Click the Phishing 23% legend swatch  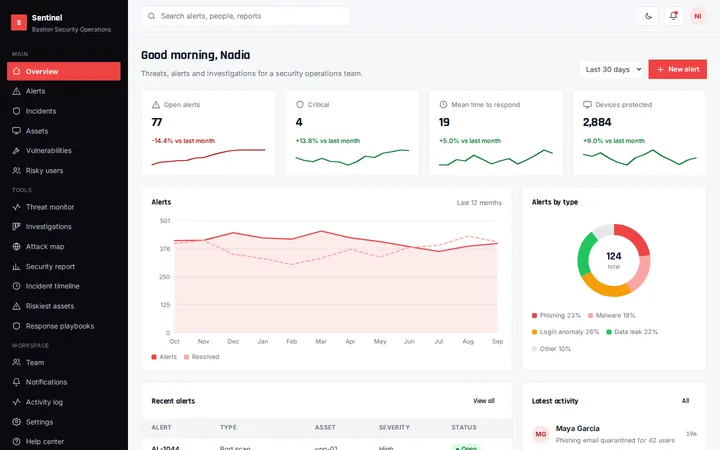pos(534,315)
